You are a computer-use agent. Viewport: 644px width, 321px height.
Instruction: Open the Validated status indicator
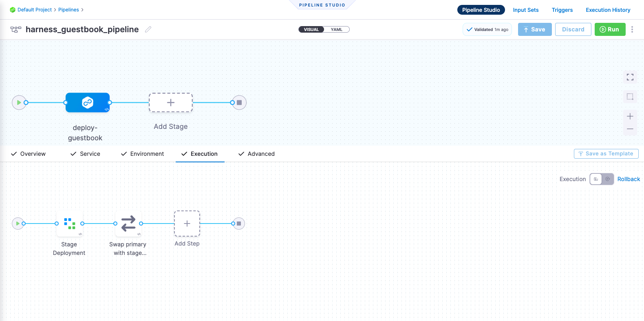coord(487,29)
